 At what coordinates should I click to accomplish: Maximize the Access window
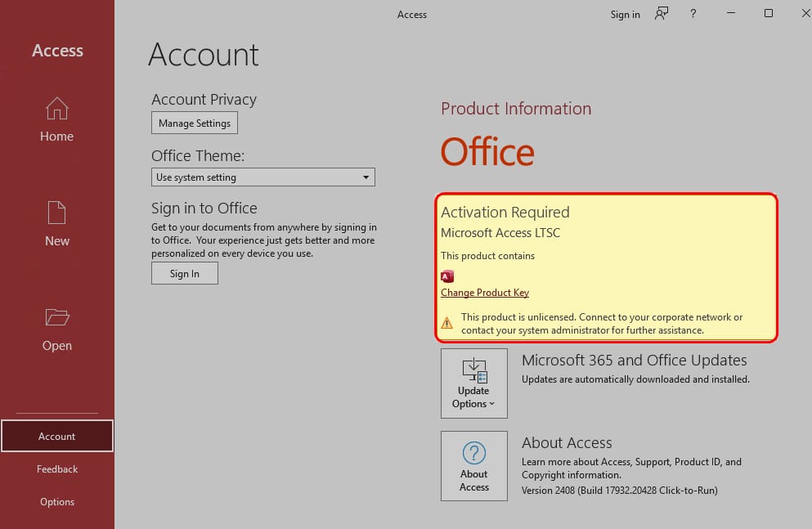coord(769,13)
